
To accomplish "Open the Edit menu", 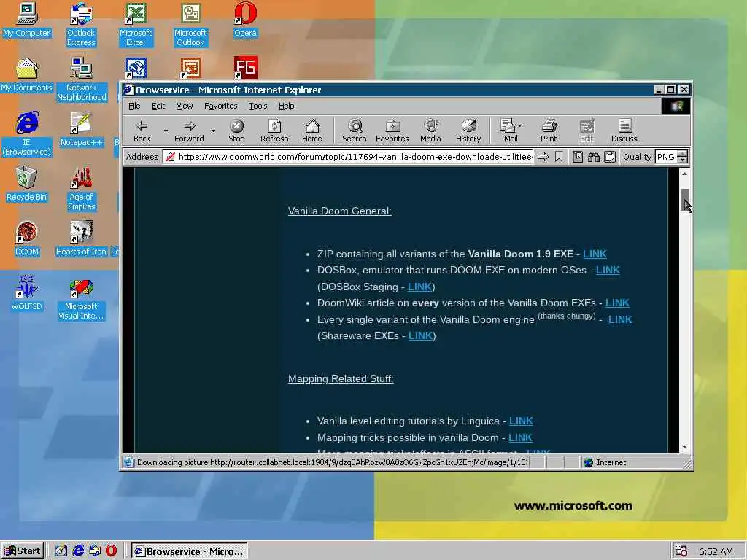I will [x=158, y=106].
